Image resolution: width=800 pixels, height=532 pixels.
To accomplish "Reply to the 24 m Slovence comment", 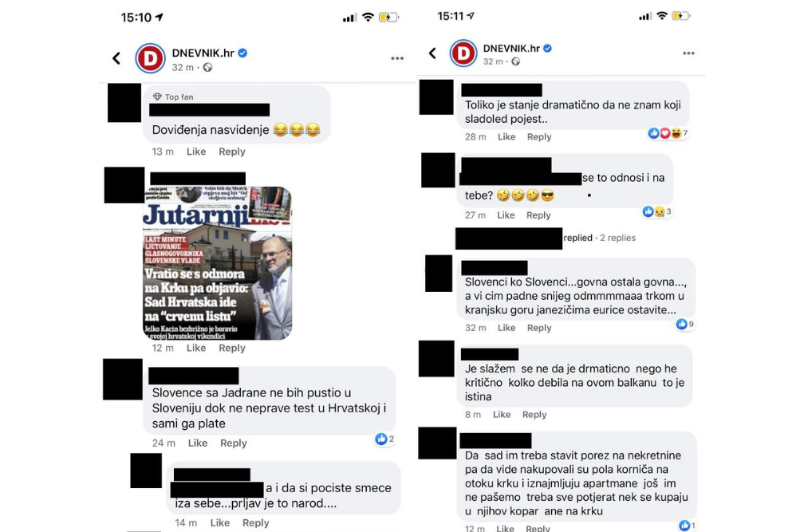I will point(233,443).
